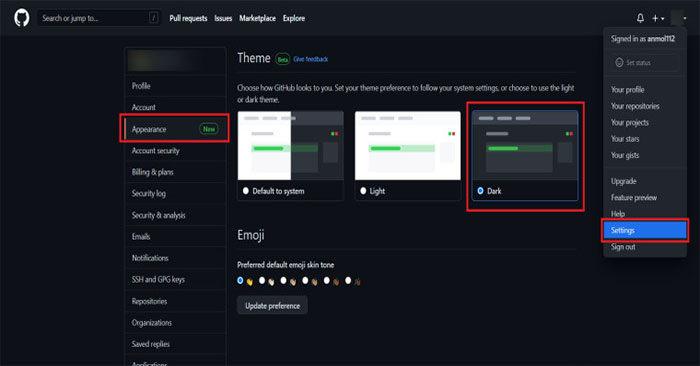
Task: Choose the light emoji skin tone
Action: [x=262, y=280]
